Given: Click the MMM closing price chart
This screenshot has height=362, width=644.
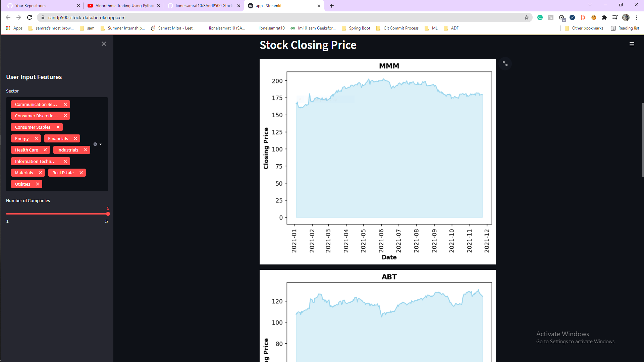Looking at the screenshot, I should pyautogui.click(x=378, y=162).
